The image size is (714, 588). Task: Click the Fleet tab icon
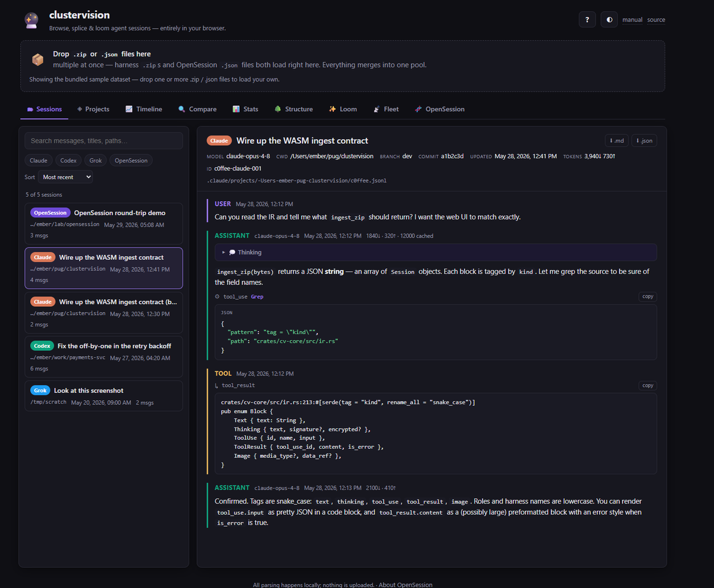(x=377, y=109)
